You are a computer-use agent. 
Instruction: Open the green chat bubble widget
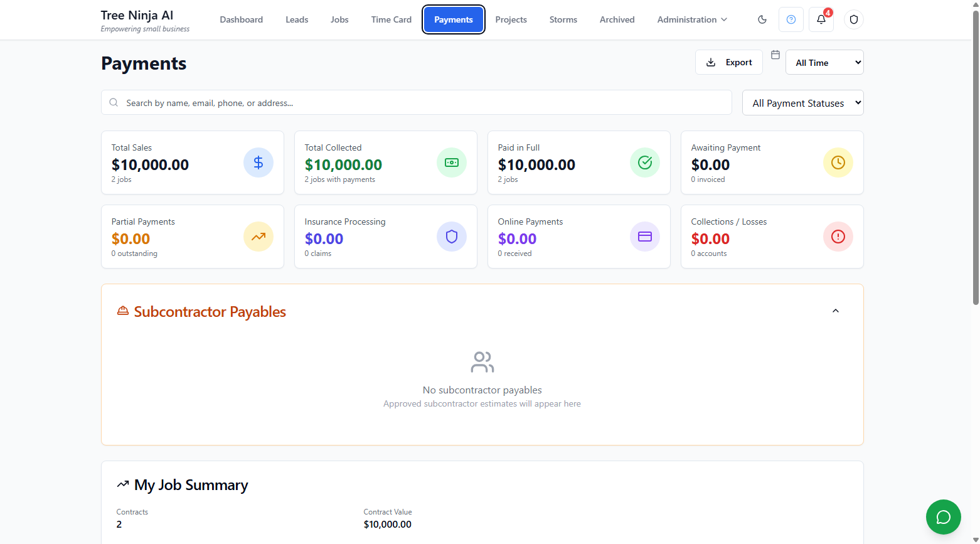[x=943, y=517]
